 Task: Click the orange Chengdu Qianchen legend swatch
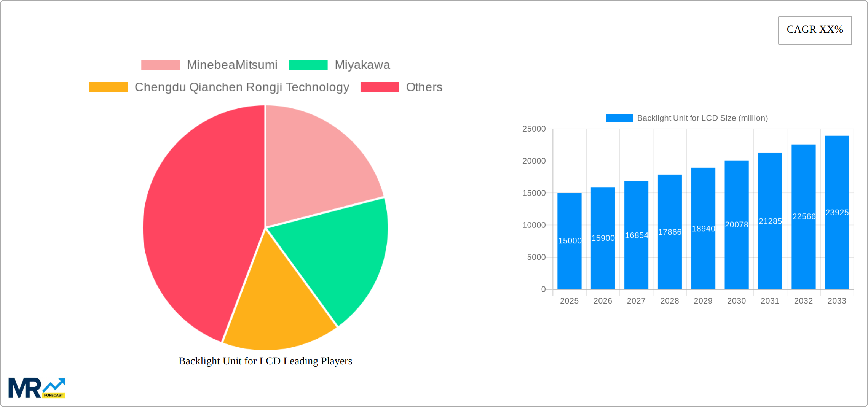click(108, 87)
